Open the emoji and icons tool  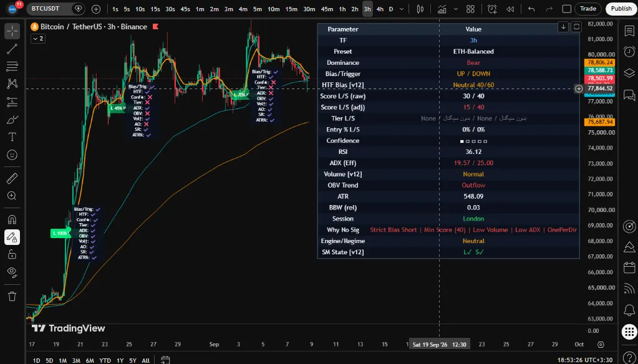pos(12,155)
